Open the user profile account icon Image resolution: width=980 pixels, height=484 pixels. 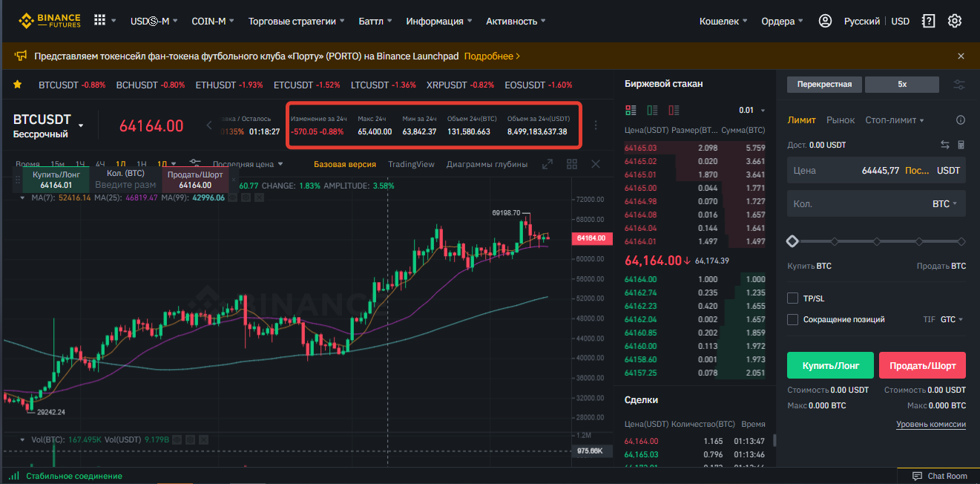(825, 21)
